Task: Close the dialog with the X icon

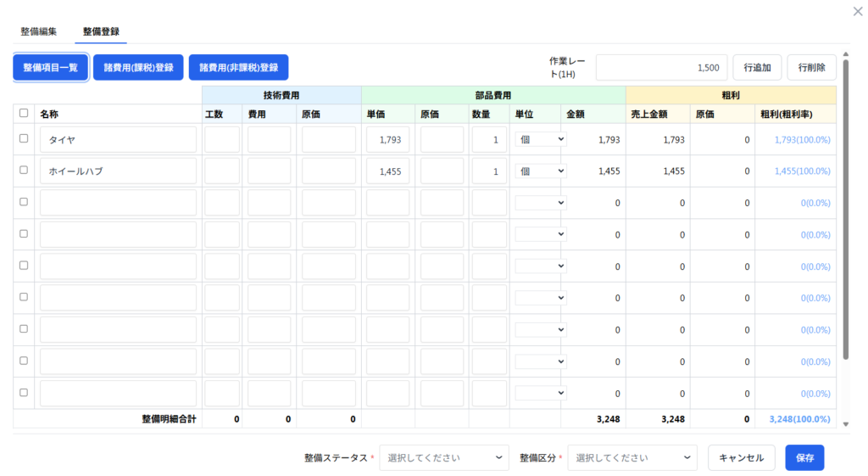Action: tap(855, 11)
